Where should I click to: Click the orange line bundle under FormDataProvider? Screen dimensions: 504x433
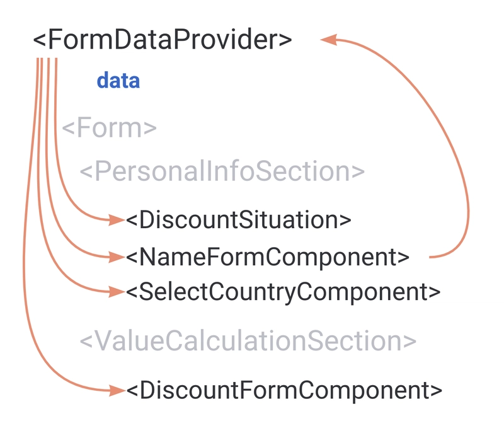(47, 69)
